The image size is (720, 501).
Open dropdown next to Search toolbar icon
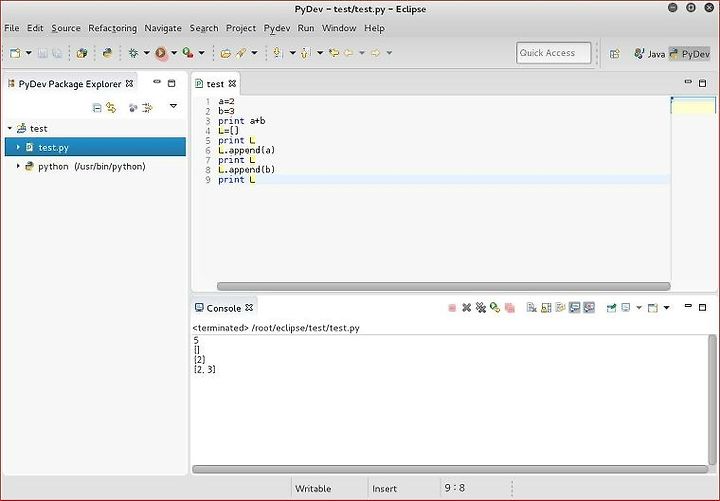click(x=254, y=53)
